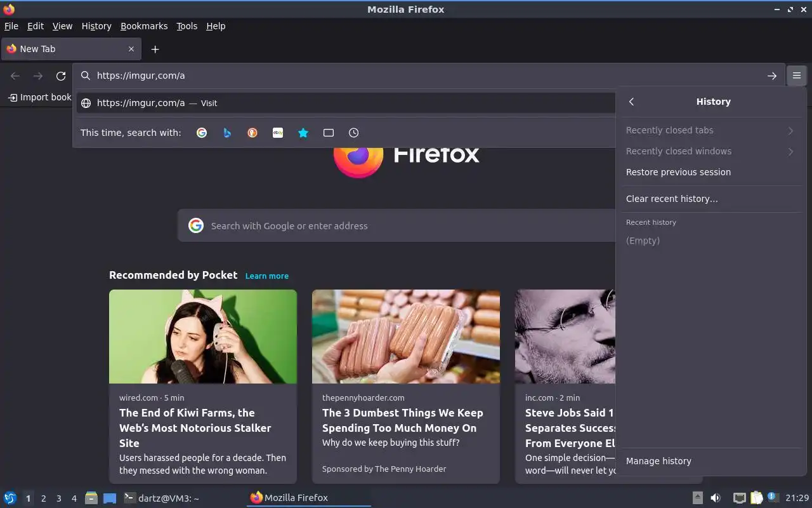The height and width of the screenshot is (508, 812).
Task: Open the volume speaker tray icon
Action: pyautogui.click(x=716, y=498)
